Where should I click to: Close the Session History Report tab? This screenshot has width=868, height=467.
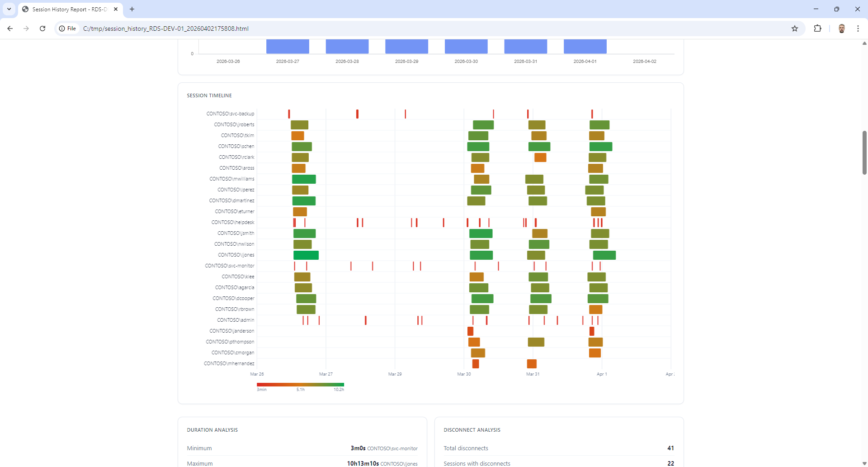click(x=116, y=9)
